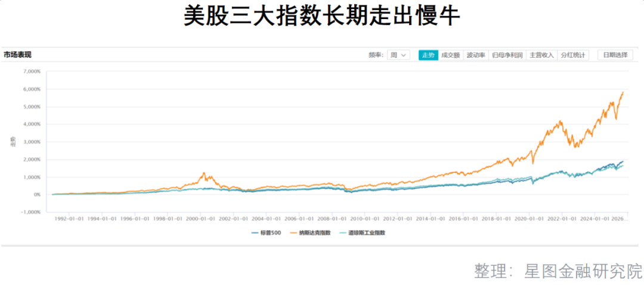Select the 走势 trend tab
The height and width of the screenshot is (285, 644).
pos(428,55)
